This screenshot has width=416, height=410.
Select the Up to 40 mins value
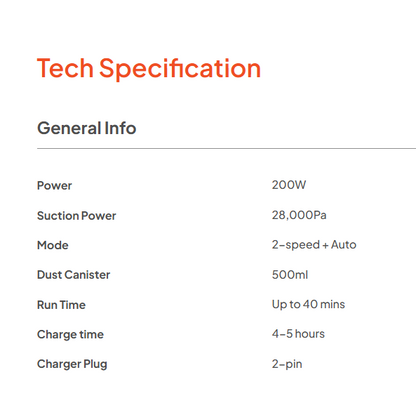[x=308, y=305]
